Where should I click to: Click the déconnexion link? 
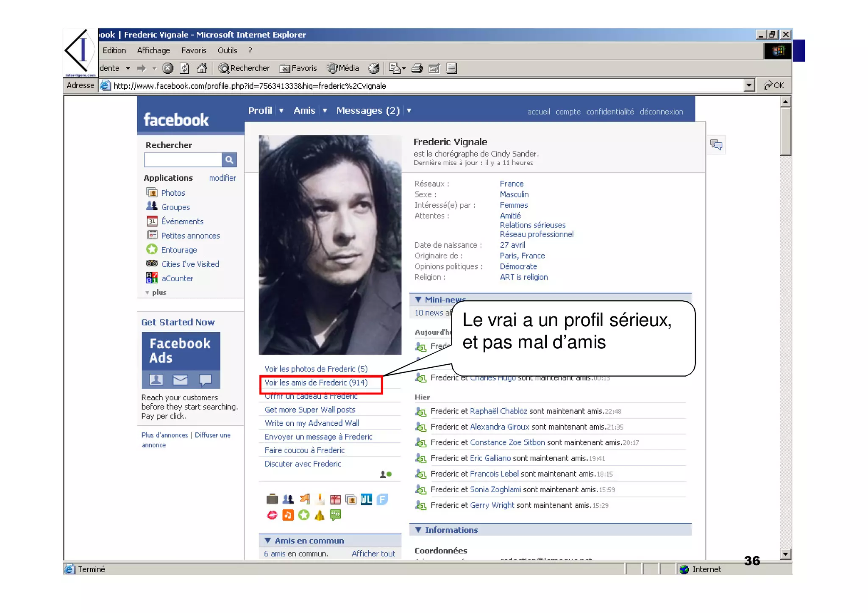[x=661, y=112]
